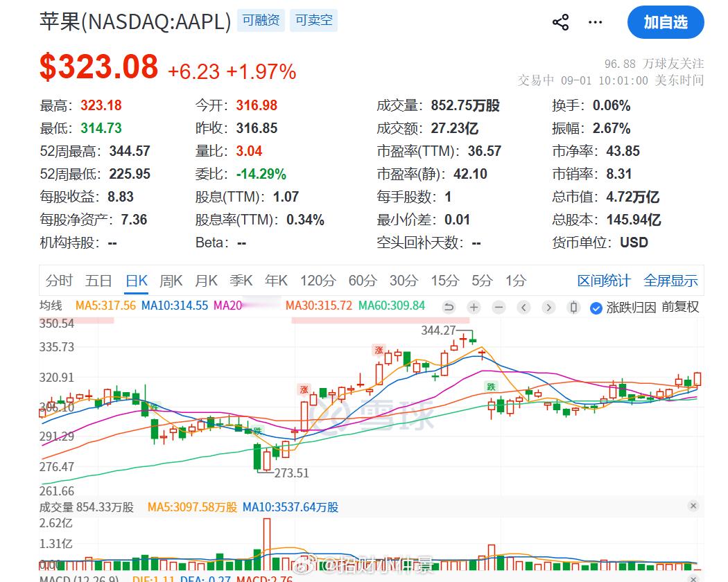Viewport: 728px width, 582px height.
Task: Open 区间统计 link
Action: click(604, 281)
